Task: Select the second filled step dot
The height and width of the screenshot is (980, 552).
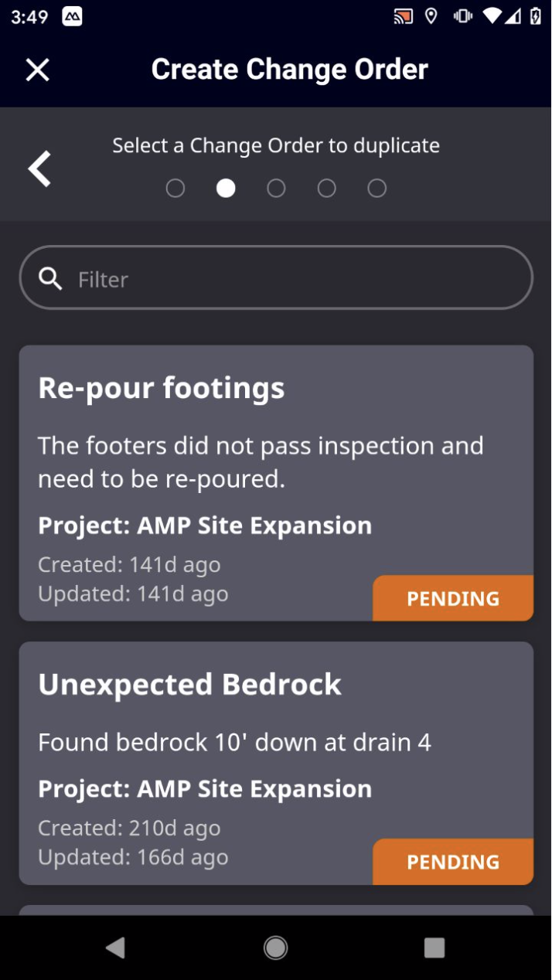Action: click(226, 188)
